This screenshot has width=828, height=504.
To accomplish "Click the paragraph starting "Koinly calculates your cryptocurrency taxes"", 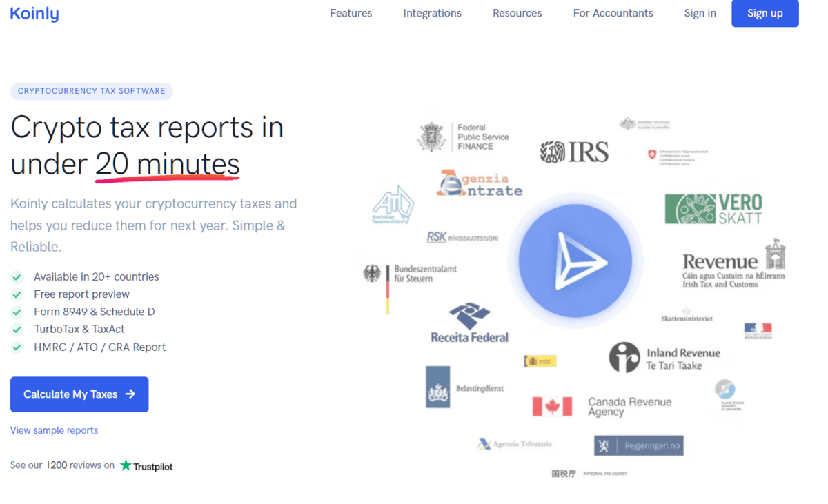I will (x=154, y=225).
